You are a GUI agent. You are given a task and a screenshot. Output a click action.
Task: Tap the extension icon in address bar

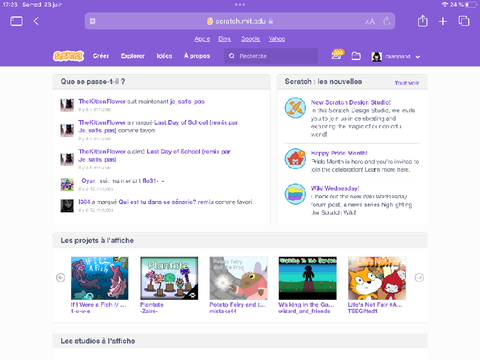pos(93,21)
